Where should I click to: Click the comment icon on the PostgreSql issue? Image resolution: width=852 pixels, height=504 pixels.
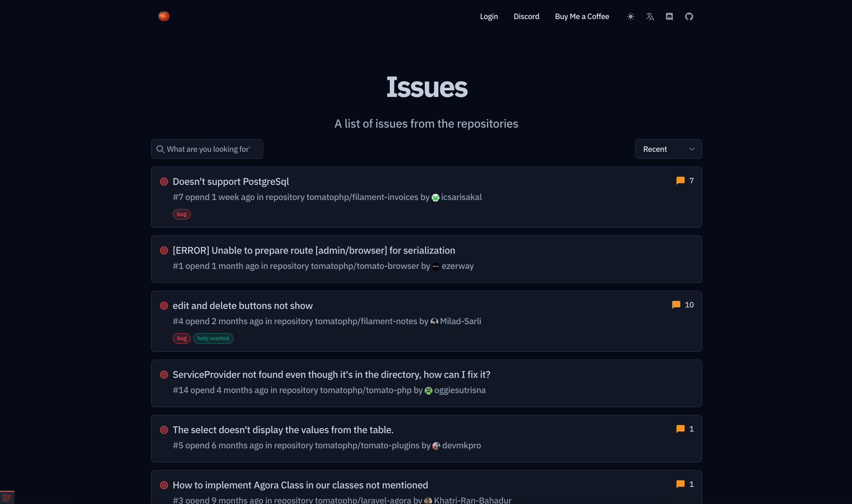[680, 181]
